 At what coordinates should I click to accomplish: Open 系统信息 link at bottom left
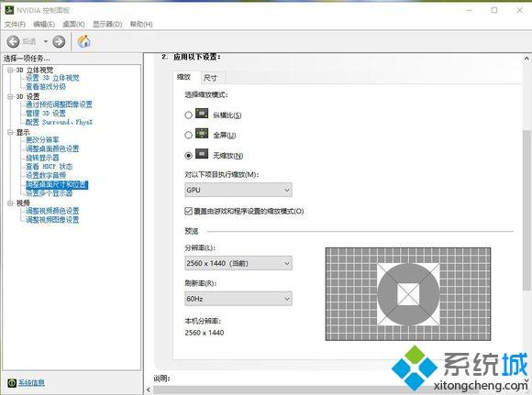31,383
